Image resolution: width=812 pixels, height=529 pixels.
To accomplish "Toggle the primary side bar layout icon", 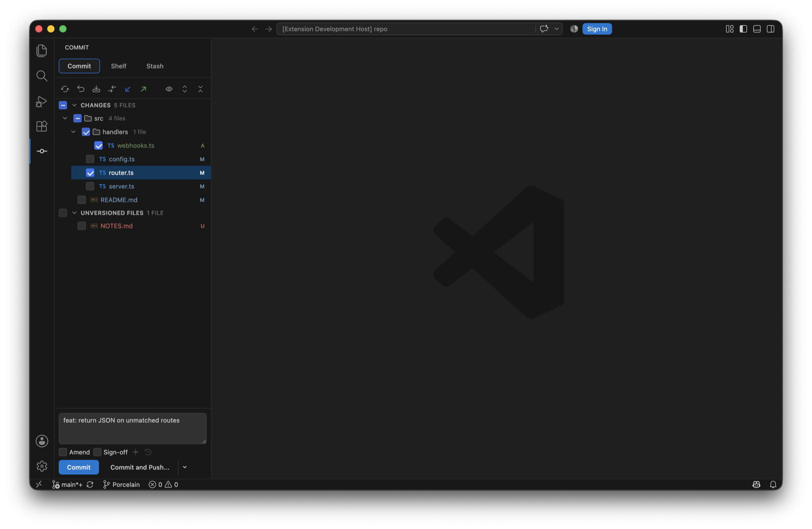I will coord(743,29).
